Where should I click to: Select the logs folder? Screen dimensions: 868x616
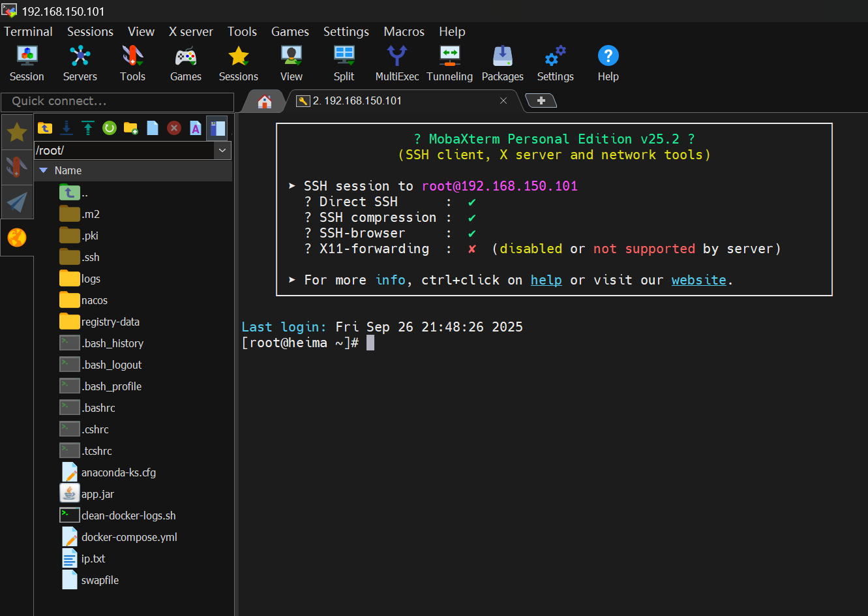click(80, 279)
